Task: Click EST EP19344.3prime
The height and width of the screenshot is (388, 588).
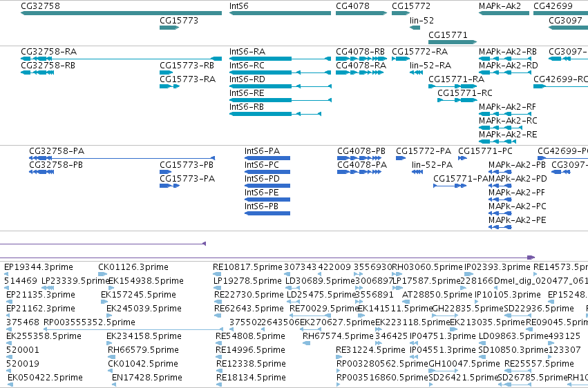Action: [6, 274]
